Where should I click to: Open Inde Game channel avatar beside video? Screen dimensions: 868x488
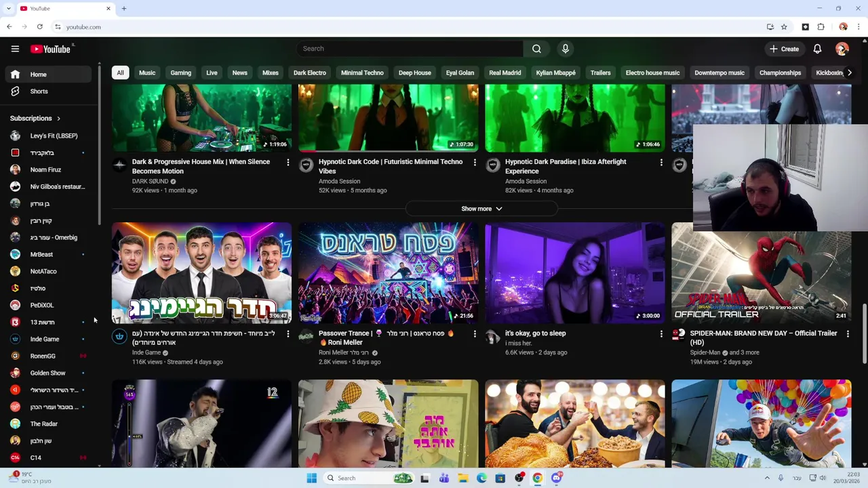click(x=119, y=336)
